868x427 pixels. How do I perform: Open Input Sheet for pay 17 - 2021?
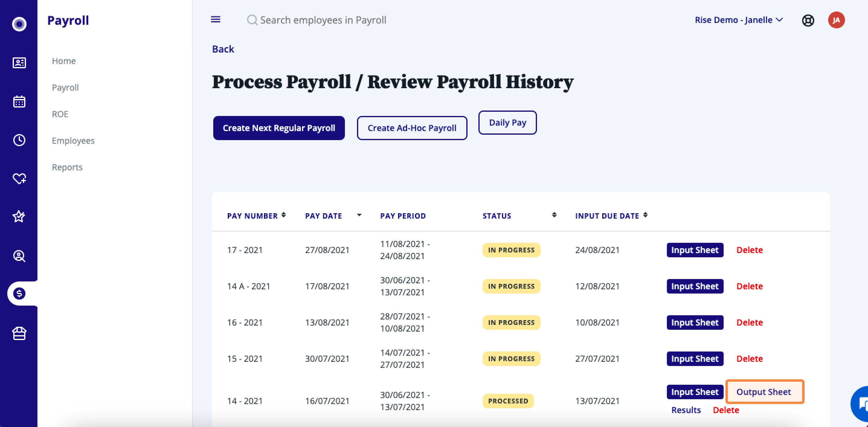pyautogui.click(x=695, y=250)
